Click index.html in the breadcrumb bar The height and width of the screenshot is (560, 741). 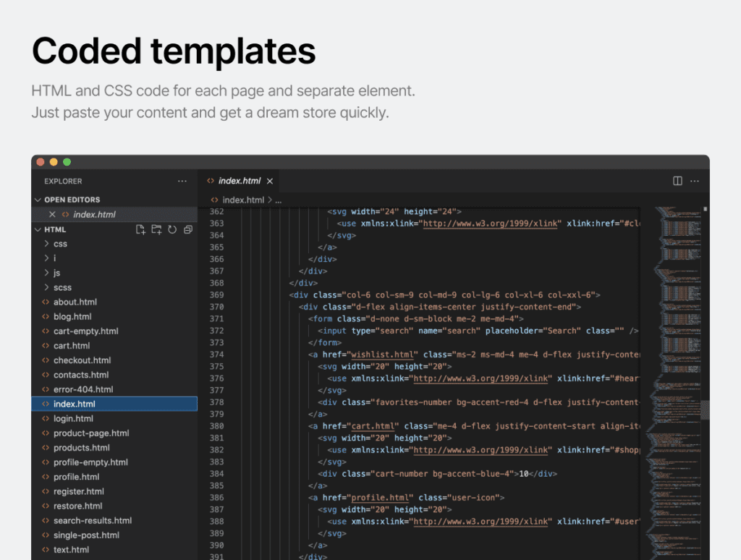242,200
